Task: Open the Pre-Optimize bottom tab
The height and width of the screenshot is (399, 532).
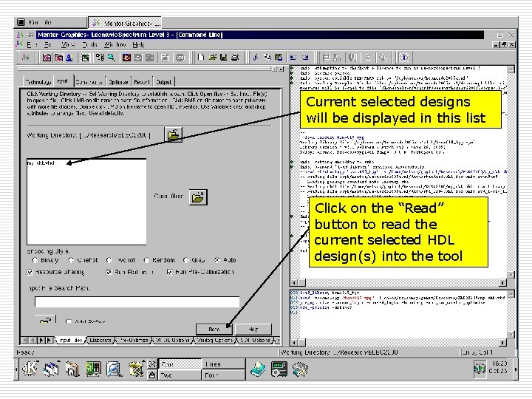Action: pyautogui.click(x=134, y=340)
